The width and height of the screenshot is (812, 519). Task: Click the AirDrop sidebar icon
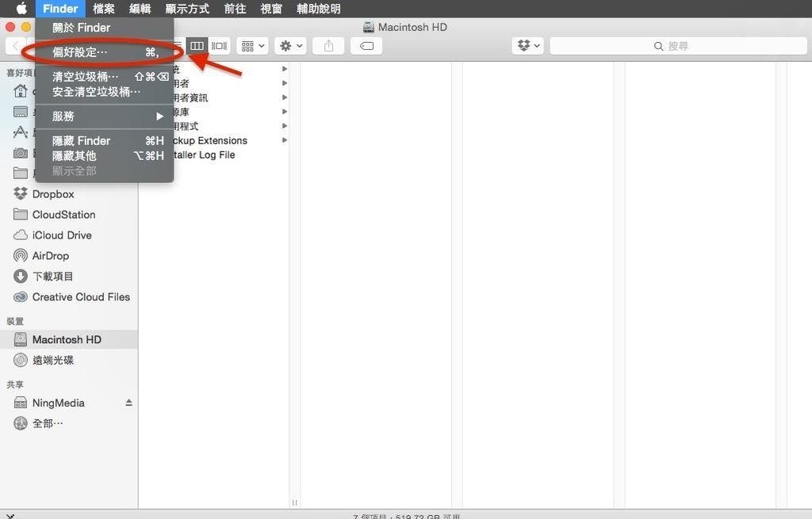pyautogui.click(x=20, y=256)
